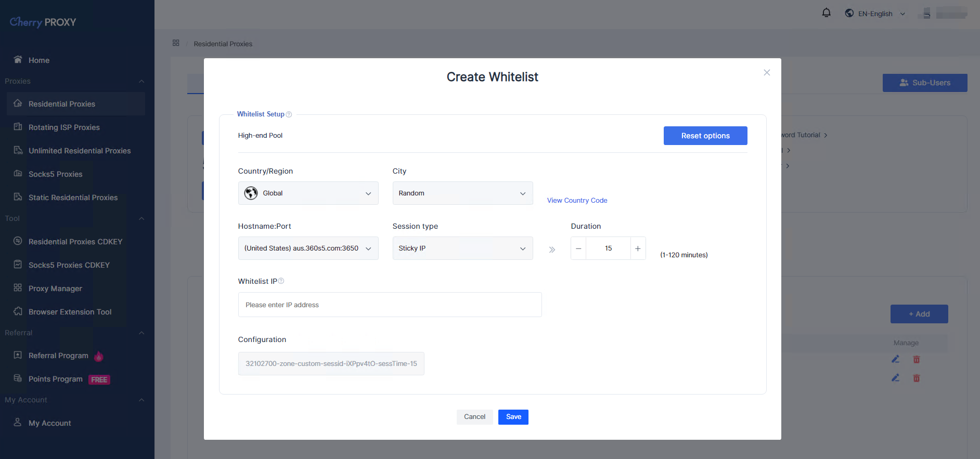Click the View Country Code link
Screen dimensions: 980x459
577,201
